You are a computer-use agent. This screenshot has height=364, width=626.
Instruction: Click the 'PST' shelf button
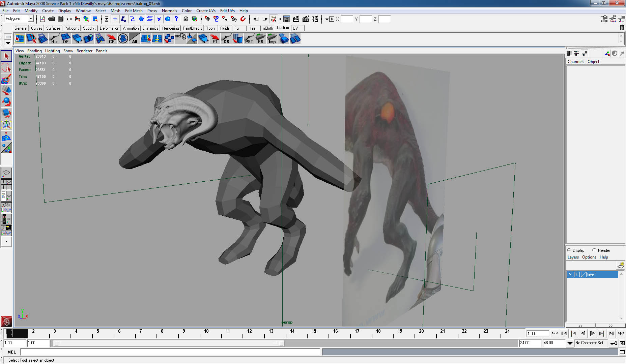[x=249, y=38]
